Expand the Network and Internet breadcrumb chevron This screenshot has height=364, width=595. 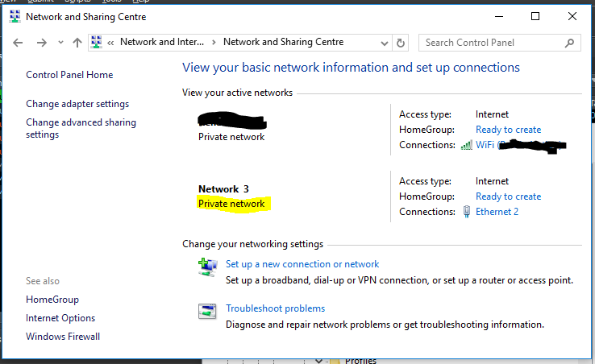[x=214, y=43]
